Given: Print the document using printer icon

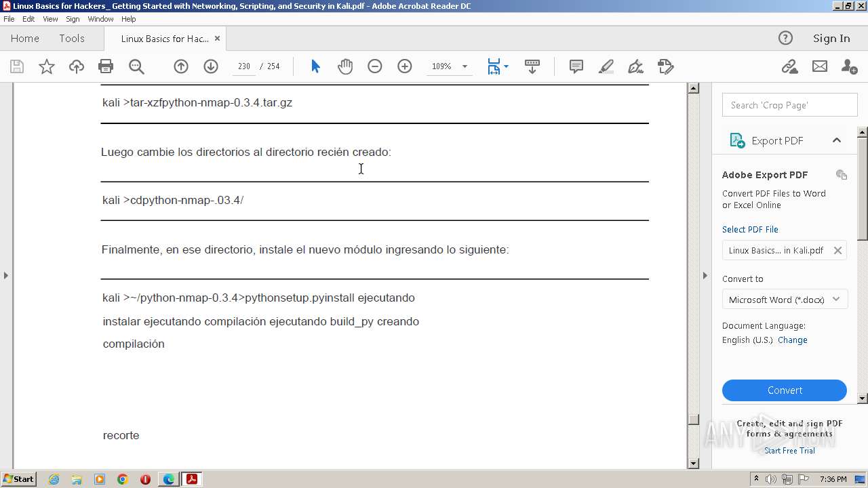Looking at the screenshot, I should click(x=106, y=66).
